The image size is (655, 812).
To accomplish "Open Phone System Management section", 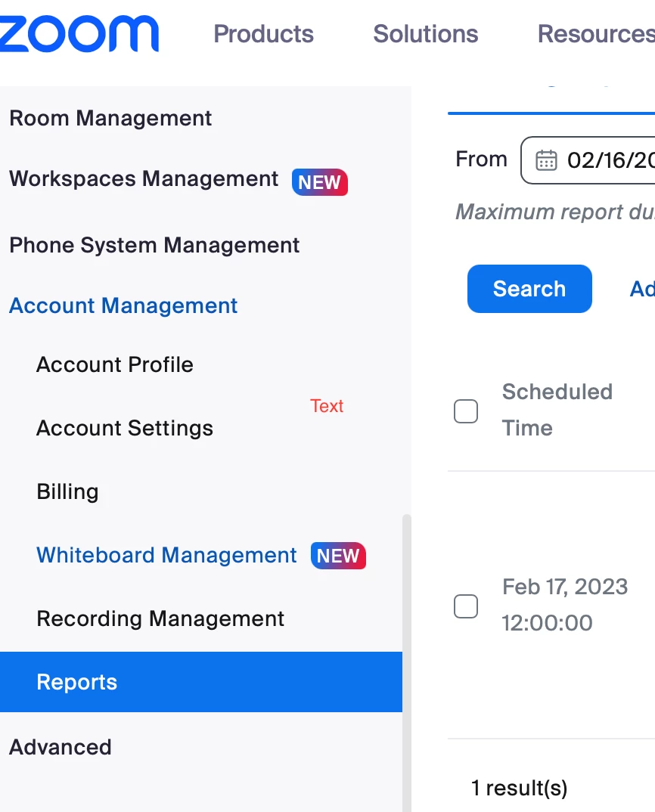I will click(154, 245).
